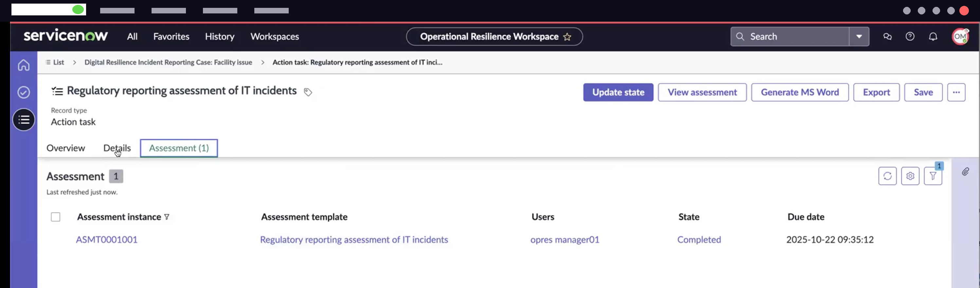Refresh the Assessment list
Viewport: 980px width, 288px height.
pyautogui.click(x=888, y=176)
